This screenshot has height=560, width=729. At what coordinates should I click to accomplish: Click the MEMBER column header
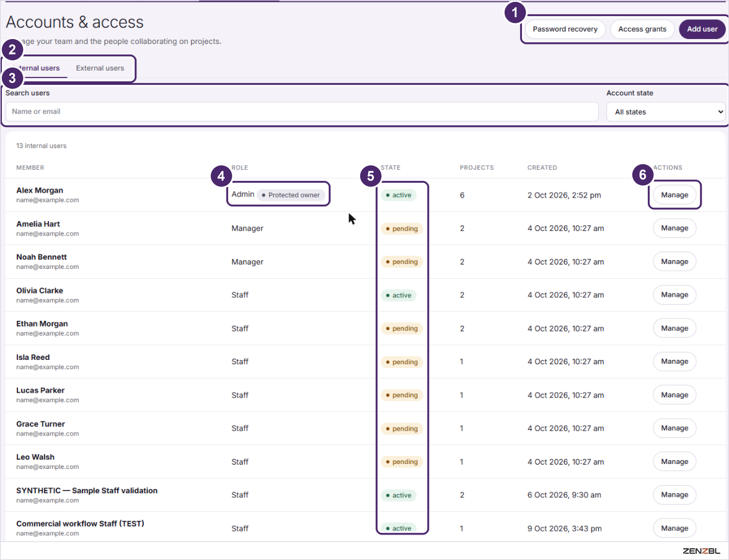pos(30,168)
